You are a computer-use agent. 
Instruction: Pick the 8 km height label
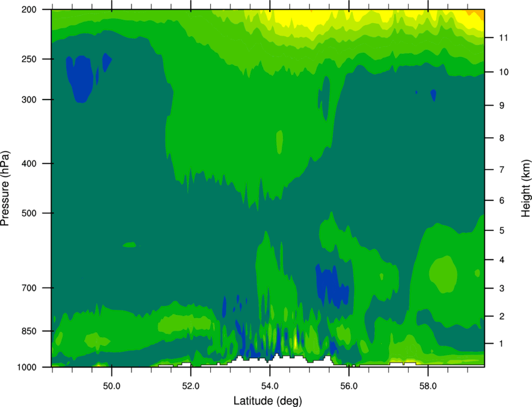[x=502, y=138]
